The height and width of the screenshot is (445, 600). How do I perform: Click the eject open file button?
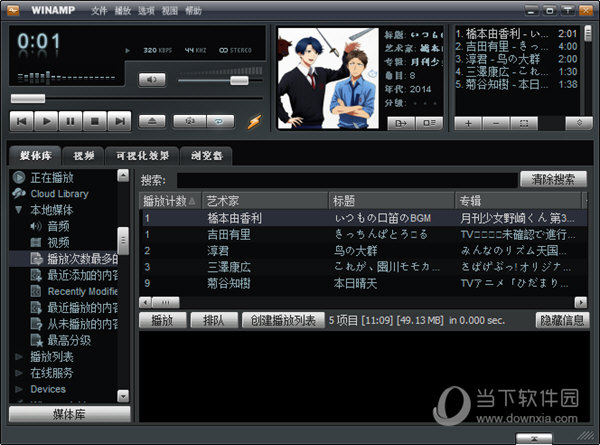point(152,121)
